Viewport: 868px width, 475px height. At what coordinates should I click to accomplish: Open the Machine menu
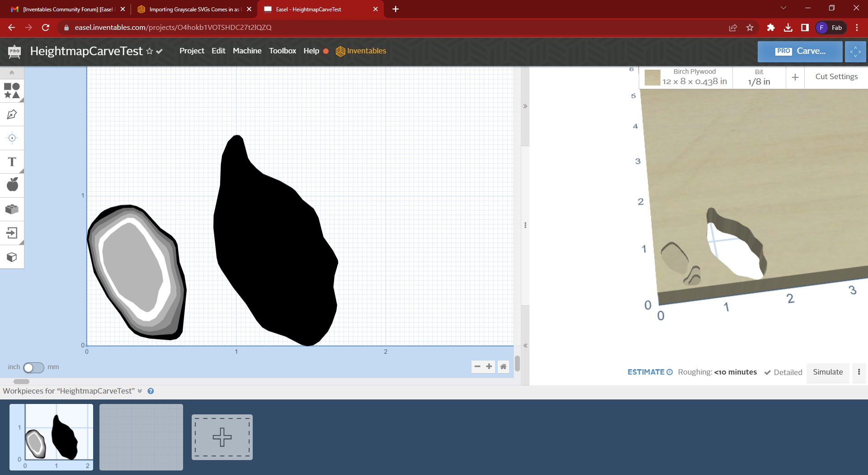pyautogui.click(x=247, y=51)
